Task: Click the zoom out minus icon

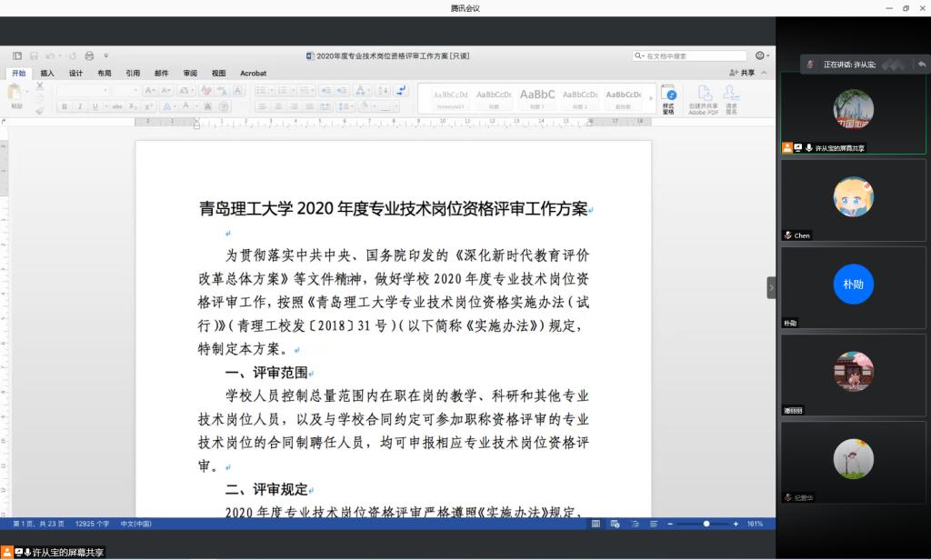Action: (x=670, y=524)
